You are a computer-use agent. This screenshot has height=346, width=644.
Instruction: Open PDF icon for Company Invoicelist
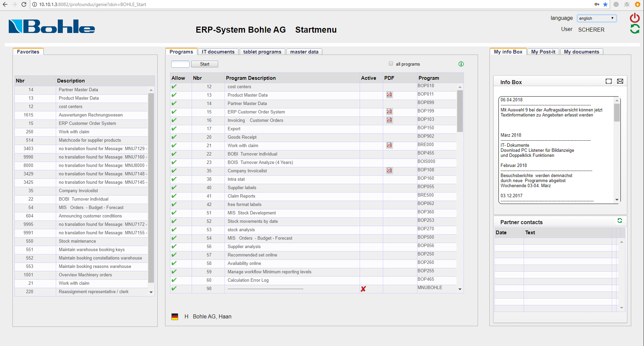pos(389,171)
